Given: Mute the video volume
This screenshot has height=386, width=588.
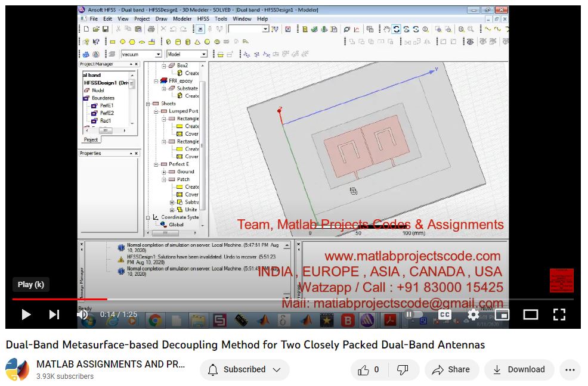Looking at the screenshot, I should [82, 315].
